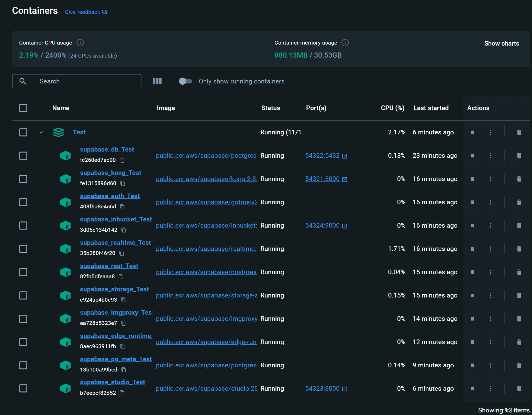Select the supabase_realtime_Test checkbox

[x=23, y=249]
